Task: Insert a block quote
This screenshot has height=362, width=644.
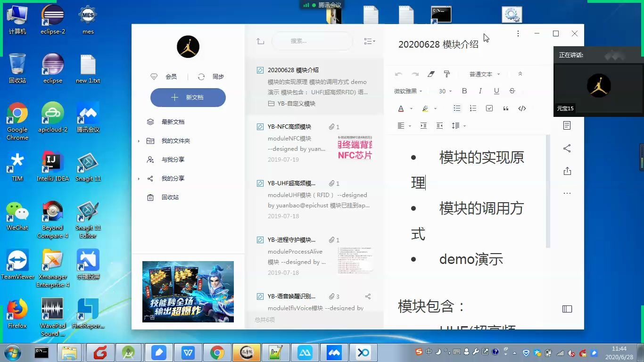Action: pyautogui.click(x=505, y=108)
